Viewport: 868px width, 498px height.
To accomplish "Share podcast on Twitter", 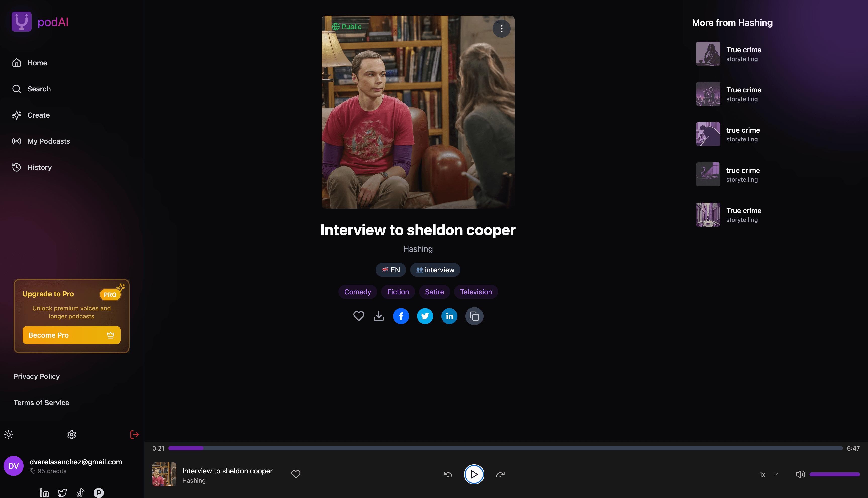I will point(425,316).
